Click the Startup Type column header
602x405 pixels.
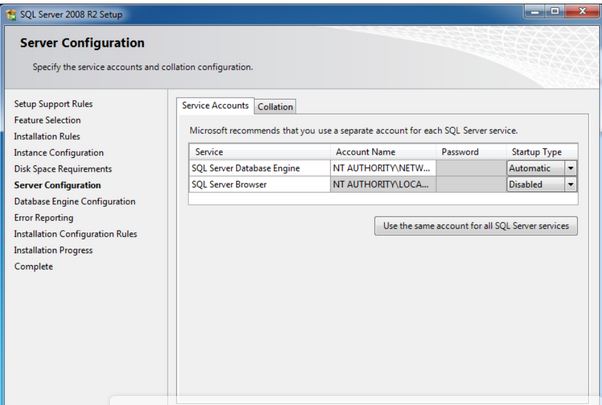[542, 152]
